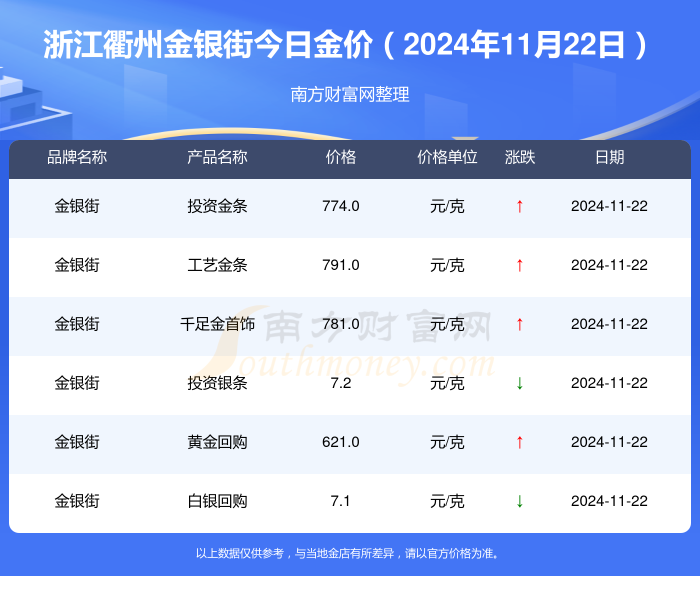This screenshot has height=610, width=700.
Task: Click 金银街 brand in 黄金回购 row
Action: pyautogui.click(x=77, y=442)
